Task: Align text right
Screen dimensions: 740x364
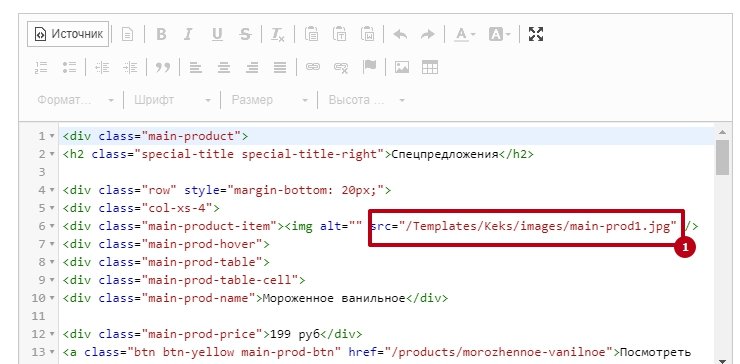Action: pos(252,68)
